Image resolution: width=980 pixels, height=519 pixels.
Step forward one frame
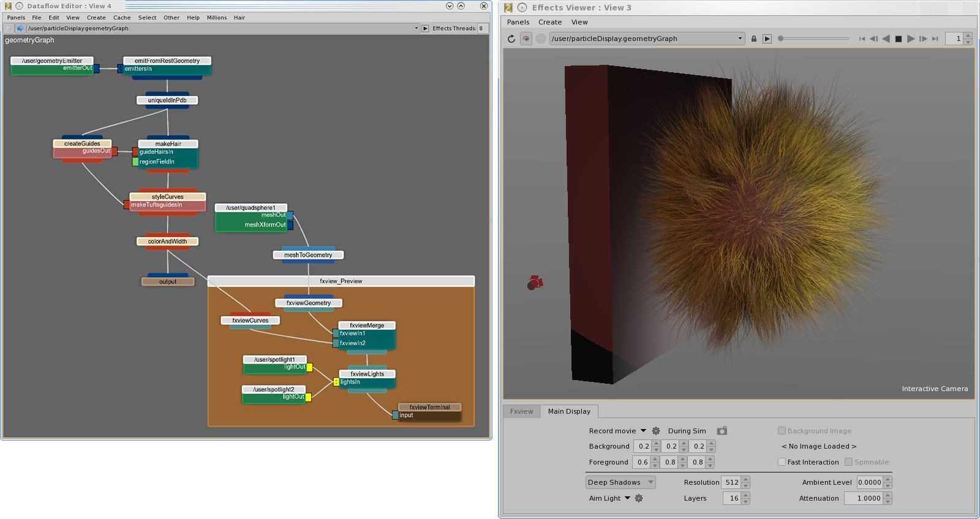pyautogui.click(x=923, y=39)
